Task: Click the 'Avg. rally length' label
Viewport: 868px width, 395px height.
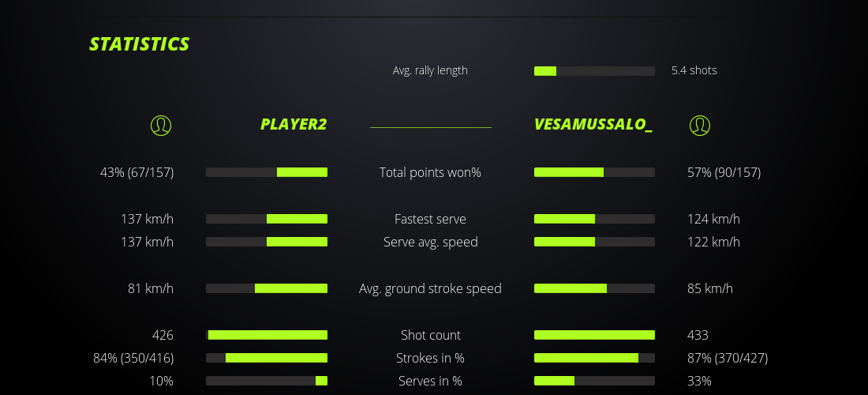Action: 430,70
